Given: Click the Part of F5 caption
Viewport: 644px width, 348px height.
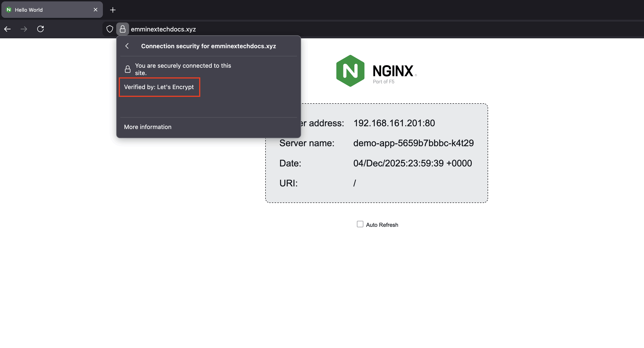Looking at the screenshot, I should point(384,82).
